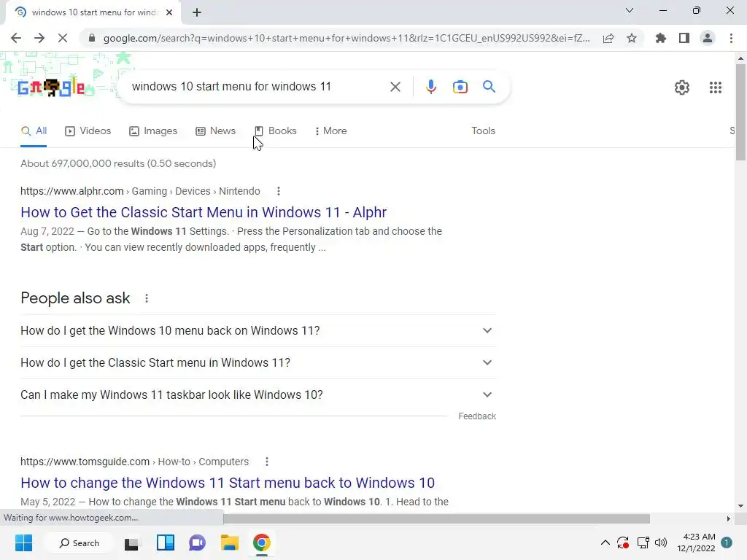Switch to the Images tab
This screenshot has width=747, height=560.
point(153,131)
